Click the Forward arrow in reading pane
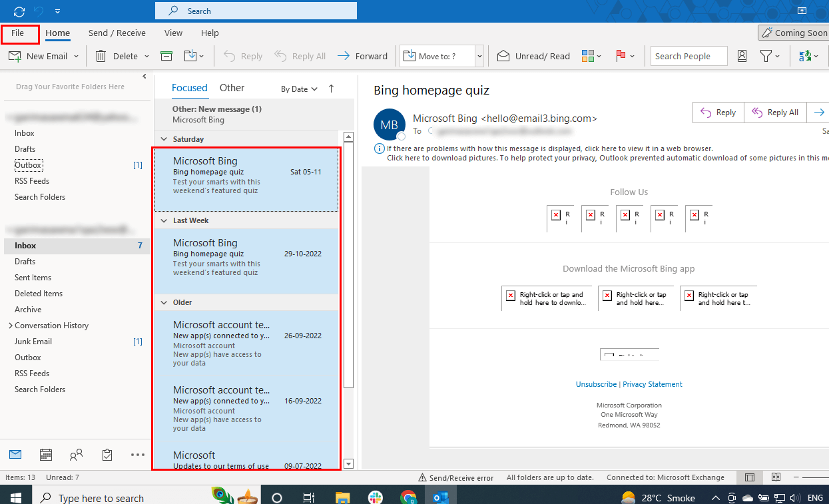The height and width of the screenshot is (504, 829). click(820, 113)
